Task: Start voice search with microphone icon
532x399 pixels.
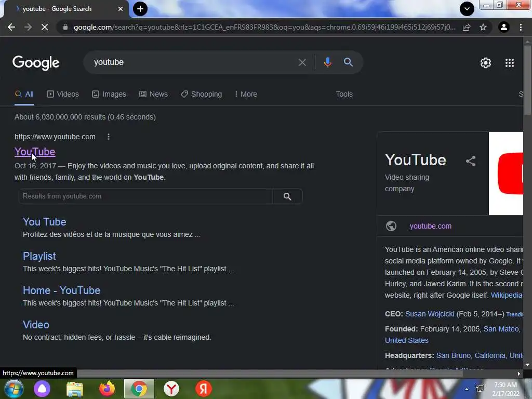Action: click(x=327, y=62)
